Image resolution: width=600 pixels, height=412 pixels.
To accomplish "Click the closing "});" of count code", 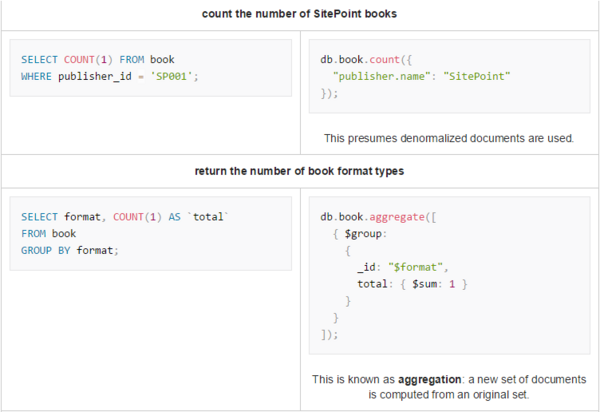I will (329, 93).
